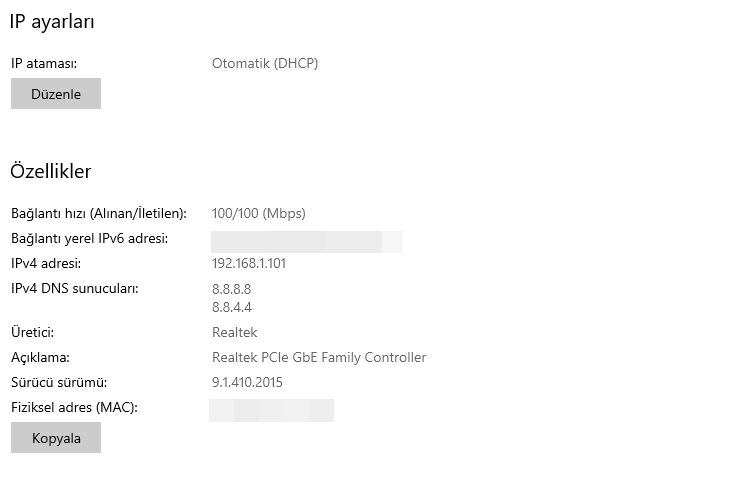753x486 pixels.
Task: Click the blurred IPv6 address value
Action: [x=306, y=241]
